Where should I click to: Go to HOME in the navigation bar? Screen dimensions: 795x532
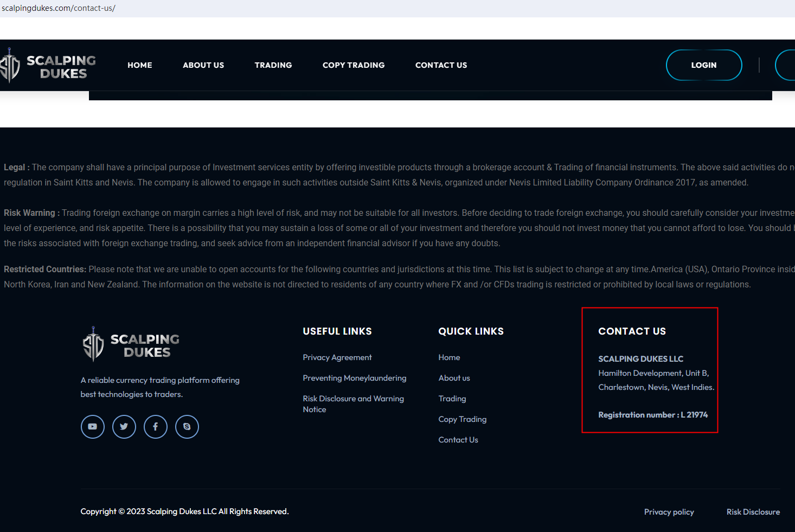[140, 65]
